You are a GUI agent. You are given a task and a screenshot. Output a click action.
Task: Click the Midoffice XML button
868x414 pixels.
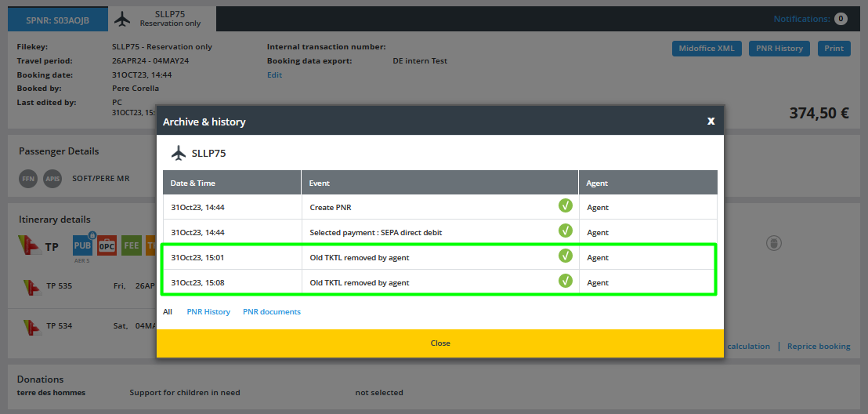coord(707,49)
